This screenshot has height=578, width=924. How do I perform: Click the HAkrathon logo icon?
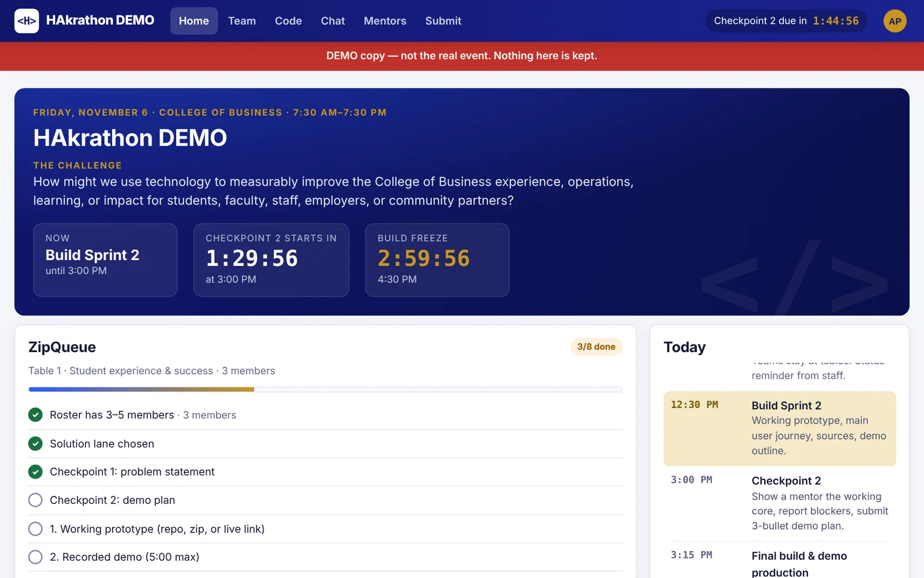click(27, 21)
